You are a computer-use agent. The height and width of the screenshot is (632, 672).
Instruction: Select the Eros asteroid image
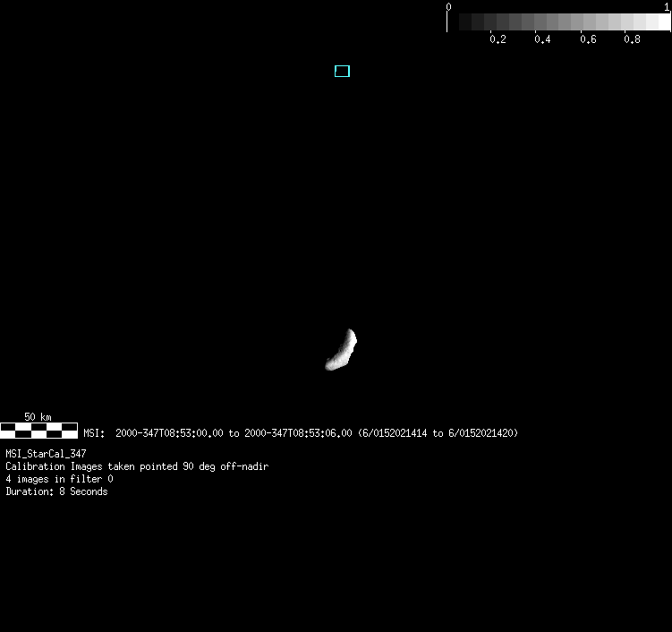click(x=342, y=351)
